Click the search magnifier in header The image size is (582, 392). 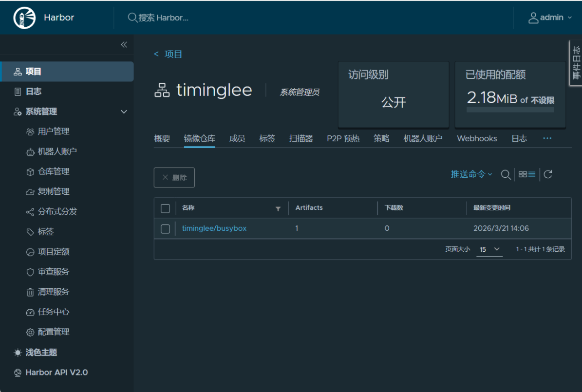coord(132,18)
